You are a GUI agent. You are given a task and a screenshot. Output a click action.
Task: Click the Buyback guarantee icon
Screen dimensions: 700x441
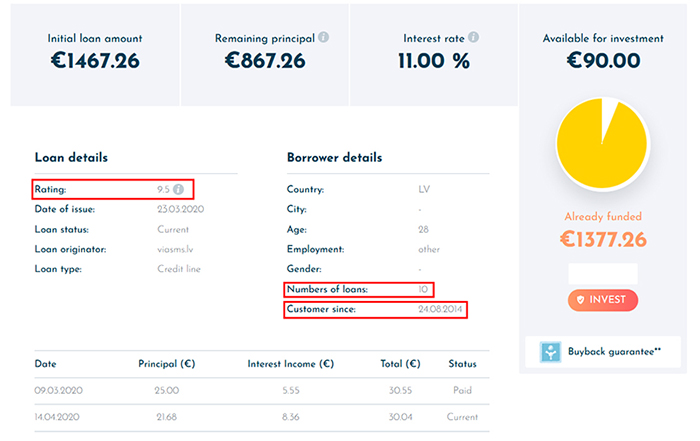tap(550, 352)
